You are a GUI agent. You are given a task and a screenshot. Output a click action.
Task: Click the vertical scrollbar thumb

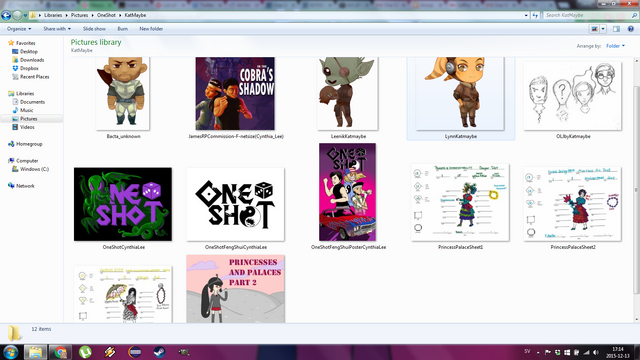point(636,190)
